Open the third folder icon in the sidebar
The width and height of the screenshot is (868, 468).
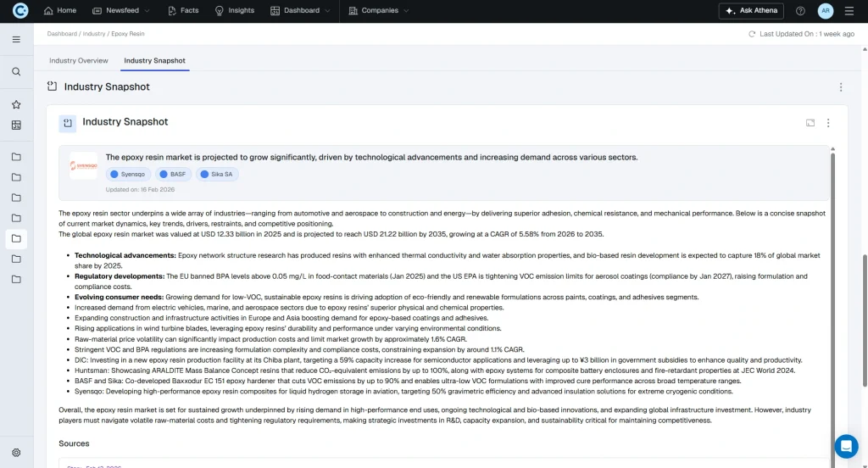[x=16, y=198]
